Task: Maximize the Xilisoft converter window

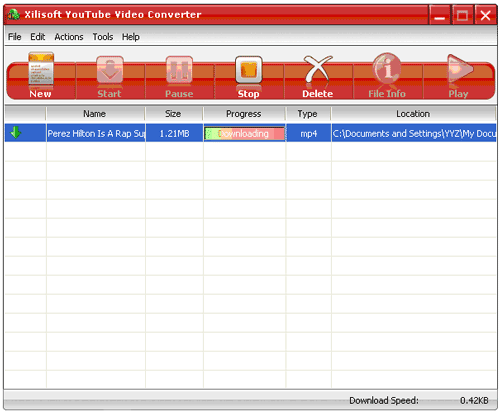Action: 462,15
